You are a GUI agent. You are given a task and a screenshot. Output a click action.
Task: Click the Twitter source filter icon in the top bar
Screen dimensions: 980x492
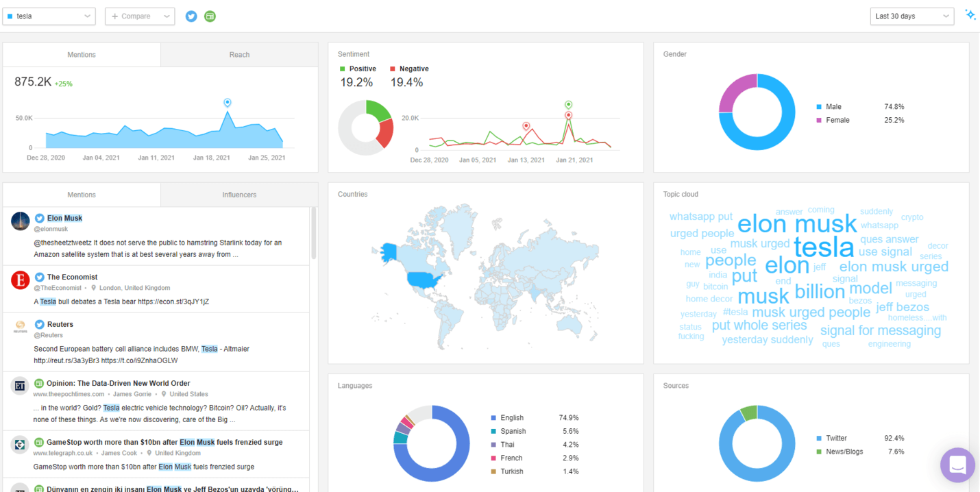pyautogui.click(x=191, y=16)
